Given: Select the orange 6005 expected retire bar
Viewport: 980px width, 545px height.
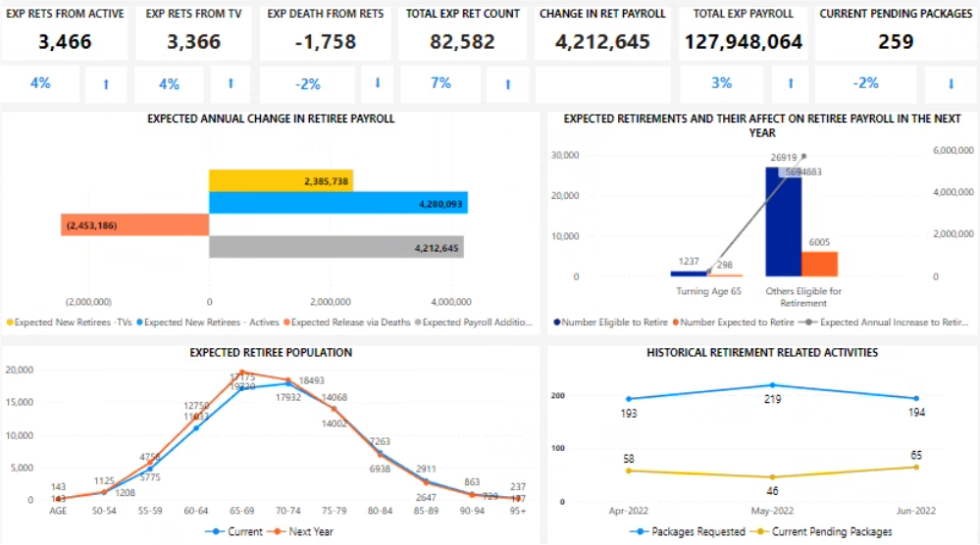Looking at the screenshot, I should [820, 265].
